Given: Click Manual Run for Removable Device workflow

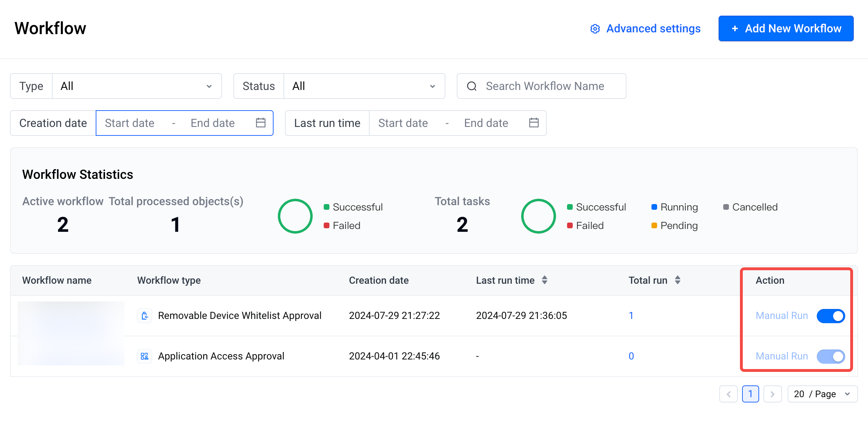Looking at the screenshot, I should 782,316.
